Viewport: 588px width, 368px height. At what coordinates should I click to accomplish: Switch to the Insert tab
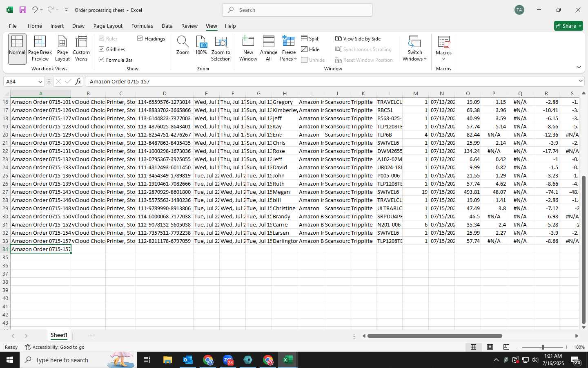[x=57, y=26]
